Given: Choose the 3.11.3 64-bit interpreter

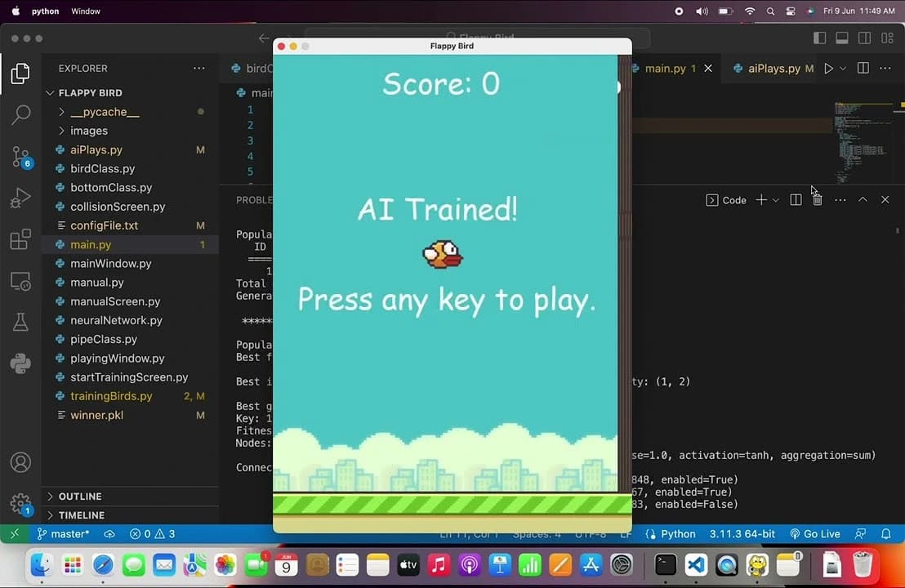Looking at the screenshot, I should coord(742,534).
